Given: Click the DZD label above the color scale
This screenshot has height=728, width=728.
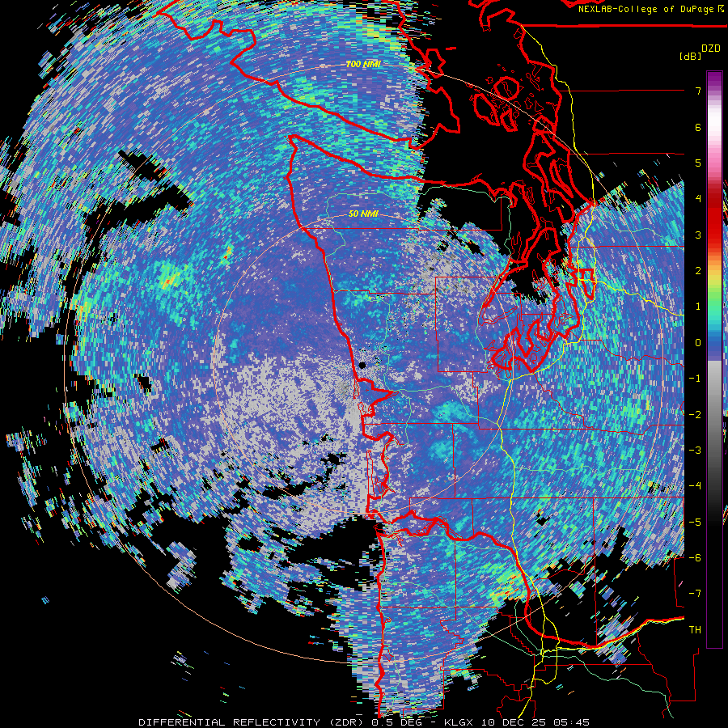Looking at the screenshot, I should point(711,49).
